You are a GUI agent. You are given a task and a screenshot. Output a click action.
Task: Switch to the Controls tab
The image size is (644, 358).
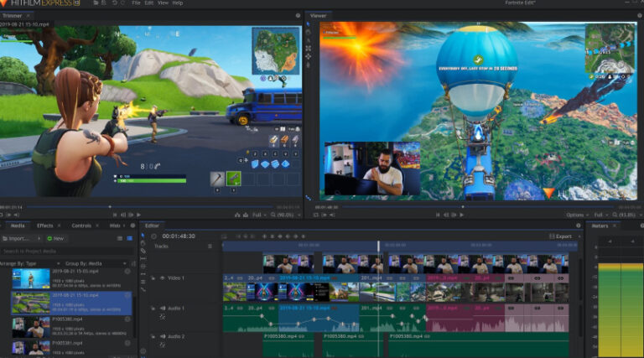tap(81, 226)
